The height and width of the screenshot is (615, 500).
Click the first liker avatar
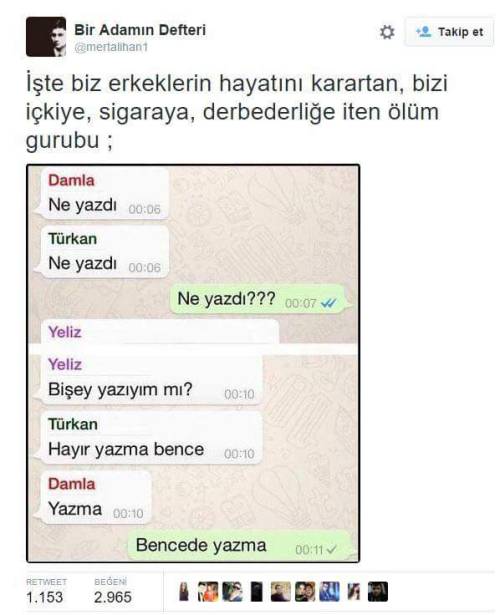(x=184, y=591)
